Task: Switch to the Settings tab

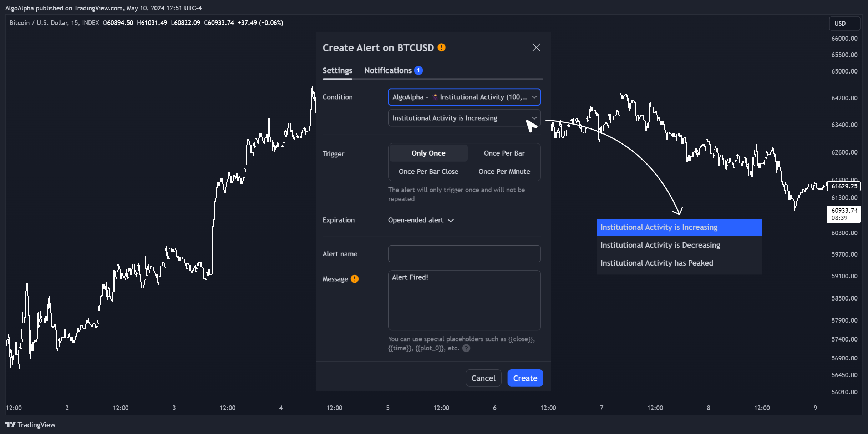Action: 337,70
